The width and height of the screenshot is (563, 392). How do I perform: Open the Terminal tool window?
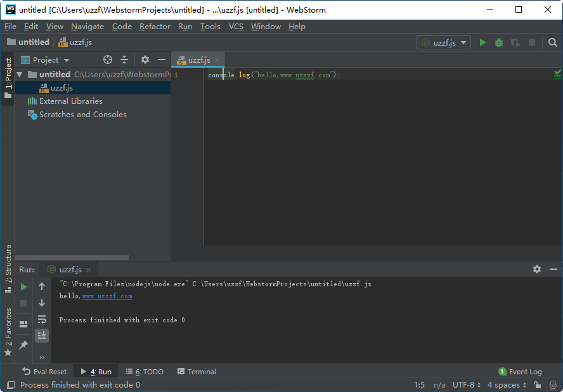pyautogui.click(x=197, y=372)
